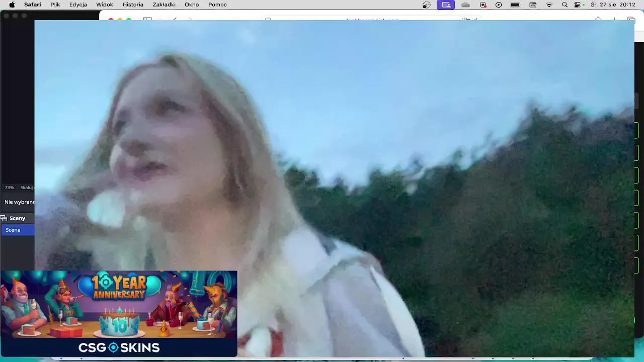Viewport: 644px width, 362px height.
Task: Open the 73% zoom level dropdown
Action: click(x=9, y=188)
